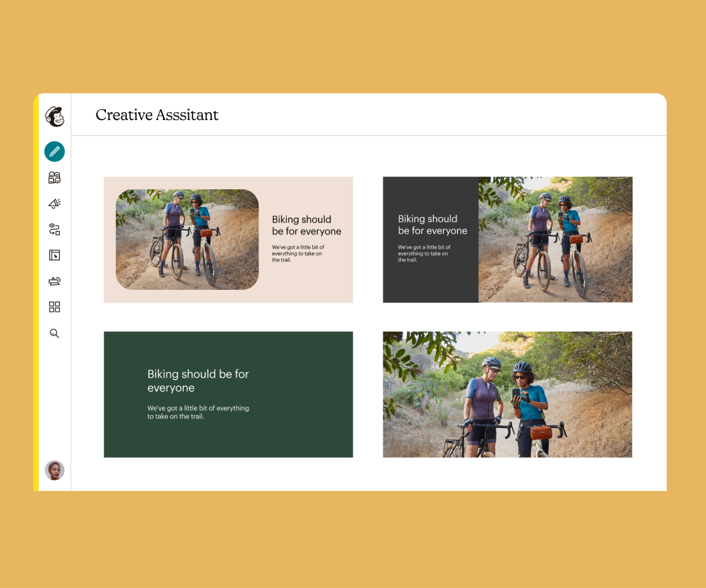Select the dark gray split design
The height and width of the screenshot is (588, 706).
coord(507,240)
